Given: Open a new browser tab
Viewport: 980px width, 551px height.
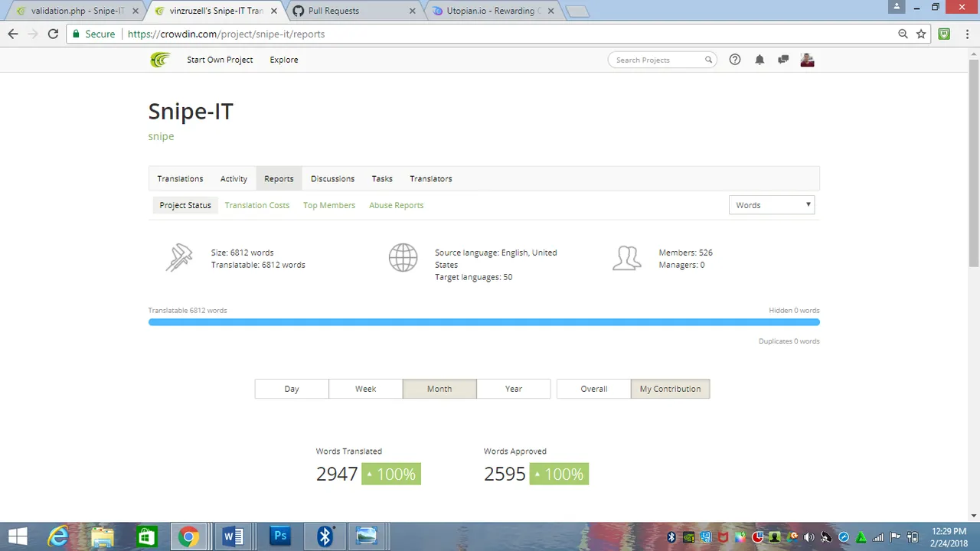Looking at the screenshot, I should coord(577,11).
